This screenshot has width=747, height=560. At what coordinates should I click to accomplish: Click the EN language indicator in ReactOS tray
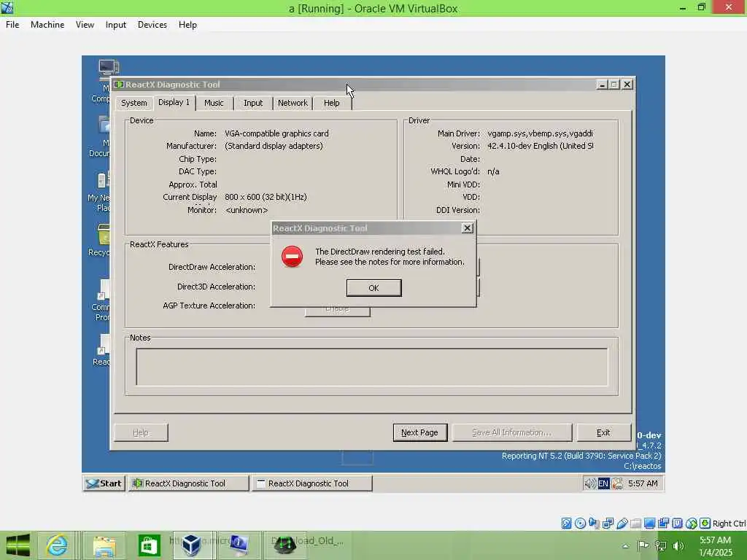point(603,484)
